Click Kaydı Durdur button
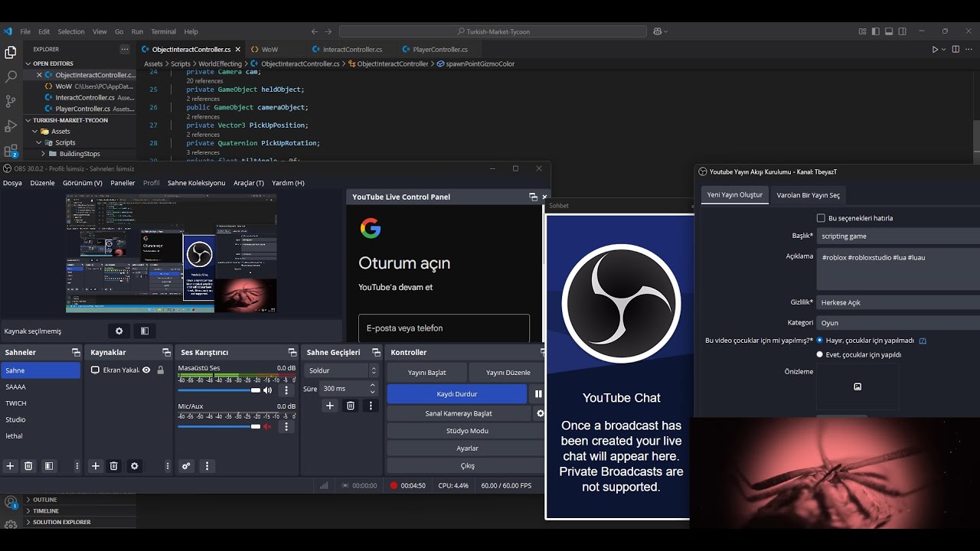The height and width of the screenshot is (551, 980). (457, 394)
